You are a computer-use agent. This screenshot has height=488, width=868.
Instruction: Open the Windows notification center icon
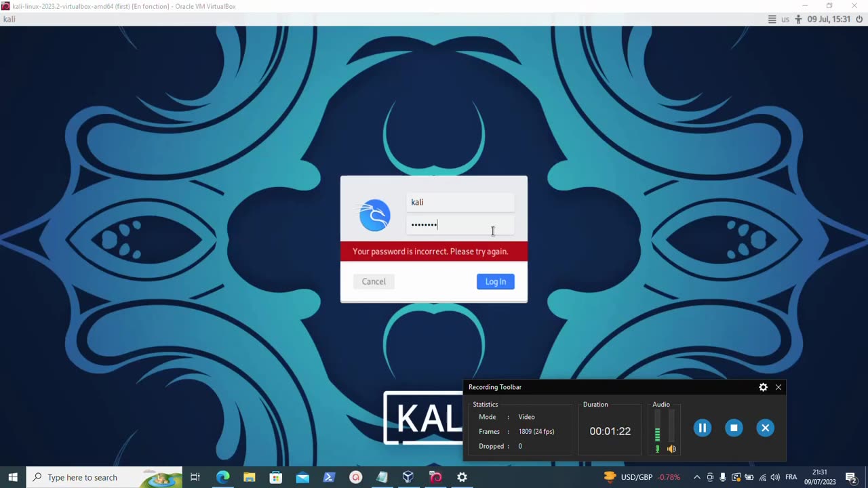click(851, 477)
